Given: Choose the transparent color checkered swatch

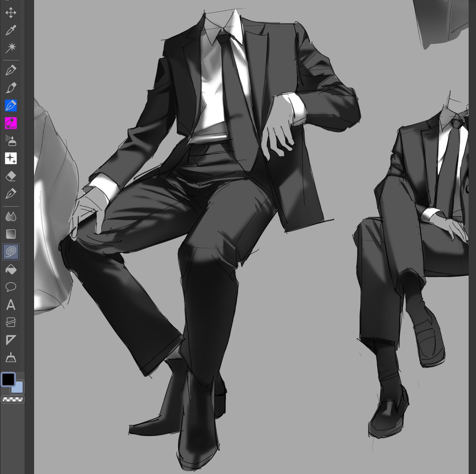Looking at the screenshot, I should tap(13, 399).
